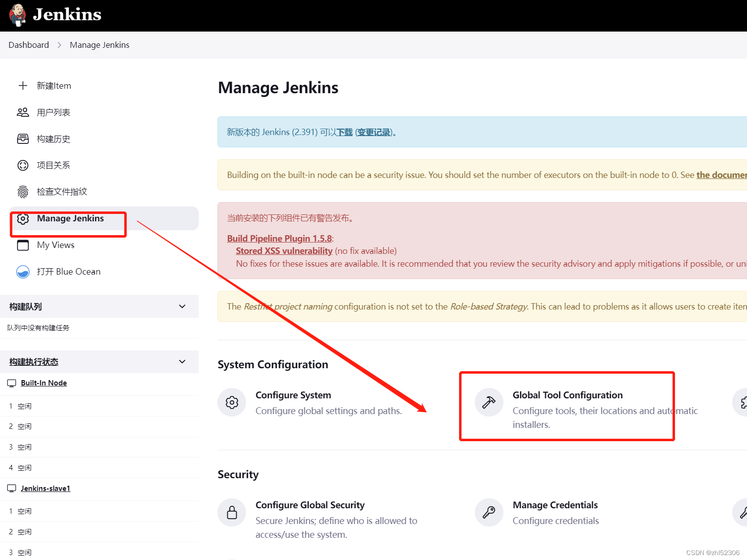
Task: Click the 构建队列 panel title
Action: pos(26,307)
